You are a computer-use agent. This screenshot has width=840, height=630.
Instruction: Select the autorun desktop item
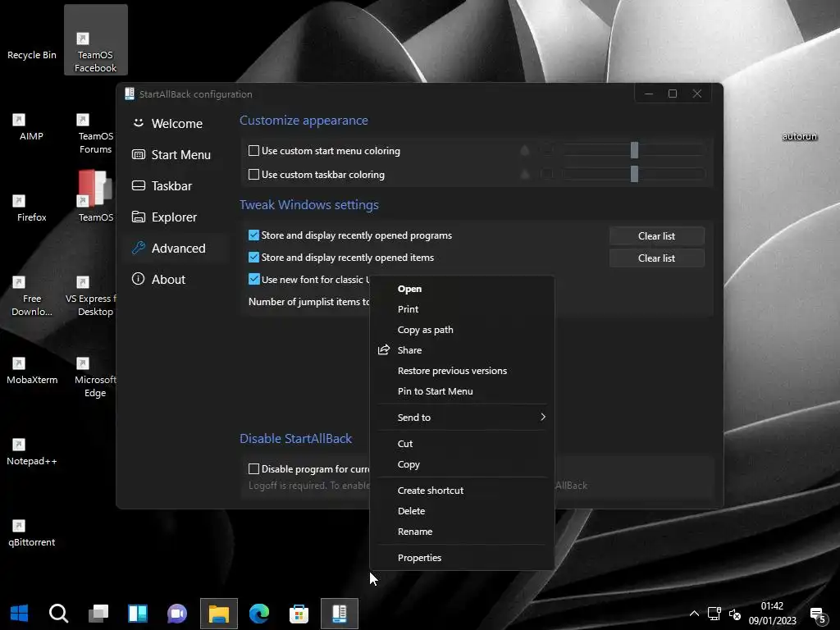click(799, 136)
